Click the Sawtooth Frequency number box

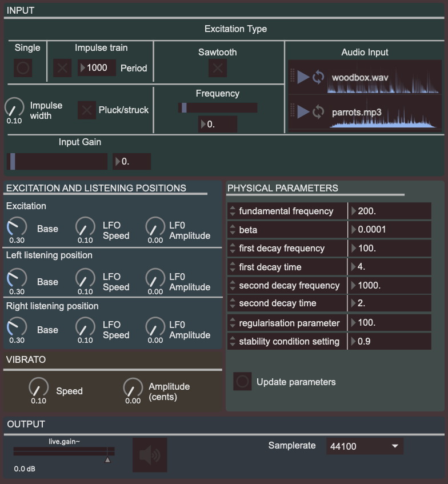click(218, 124)
